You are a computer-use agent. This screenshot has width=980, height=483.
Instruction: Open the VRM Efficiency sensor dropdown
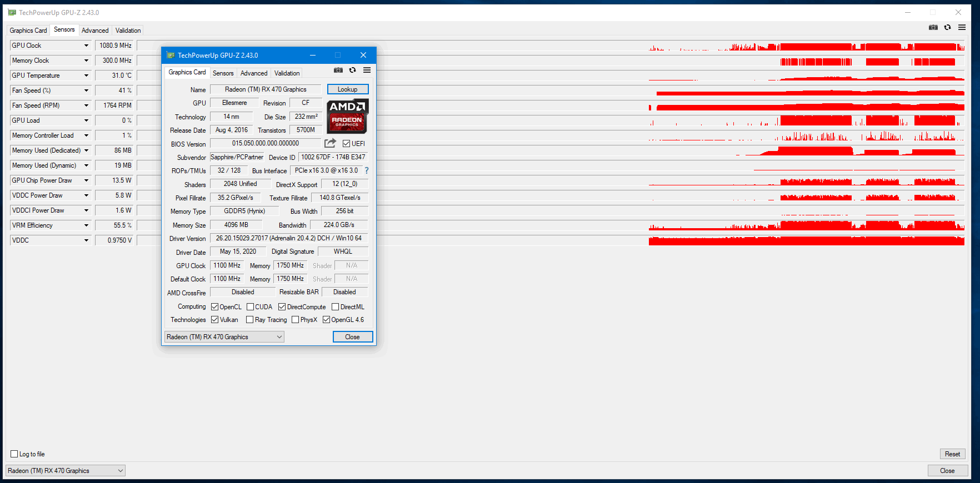click(x=86, y=225)
